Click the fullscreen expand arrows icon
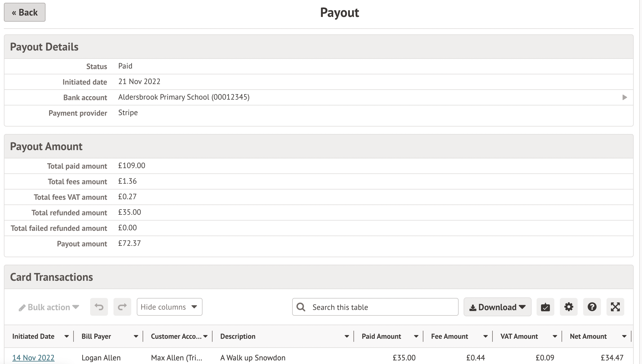This screenshot has width=642, height=364. [615, 307]
